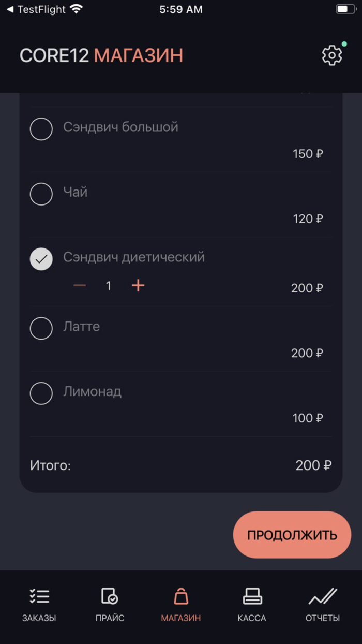
Task: Select the Лимонад item checkbox
Action: click(x=41, y=393)
